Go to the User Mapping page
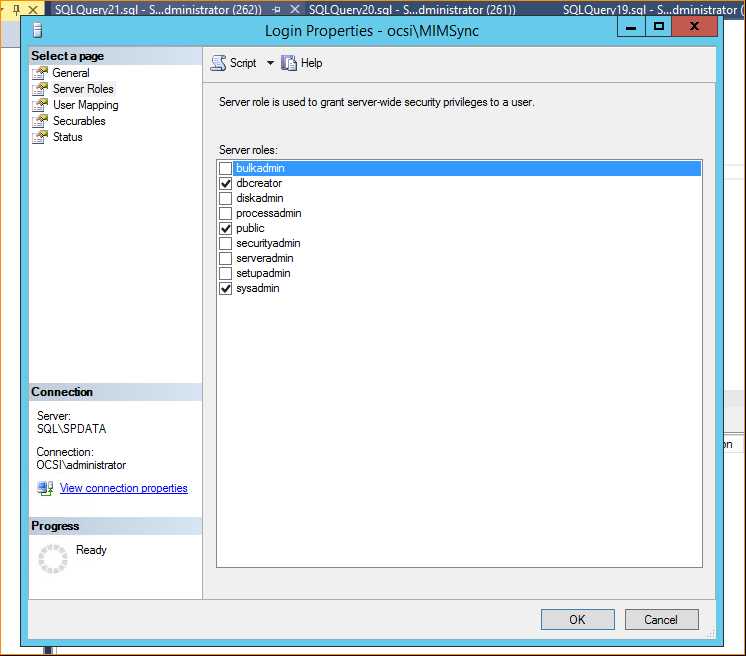 point(86,105)
